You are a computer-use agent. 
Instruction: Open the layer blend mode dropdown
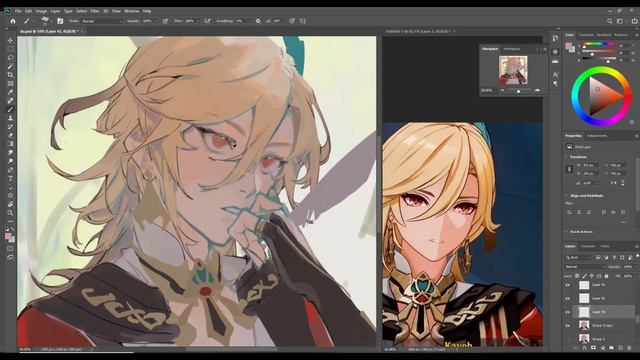(584, 267)
